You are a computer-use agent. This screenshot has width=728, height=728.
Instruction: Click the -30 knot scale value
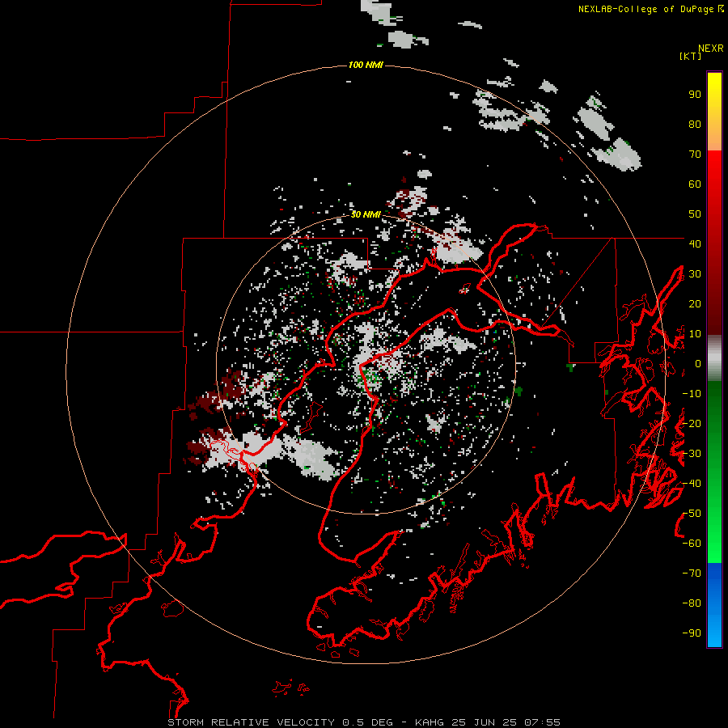click(x=692, y=454)
